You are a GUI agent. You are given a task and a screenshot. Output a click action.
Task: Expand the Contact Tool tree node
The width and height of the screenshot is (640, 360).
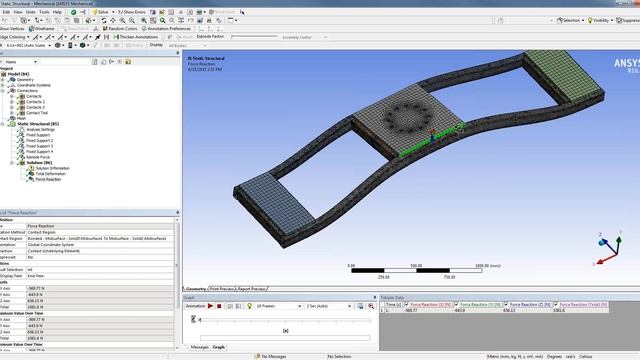(12, 113)
